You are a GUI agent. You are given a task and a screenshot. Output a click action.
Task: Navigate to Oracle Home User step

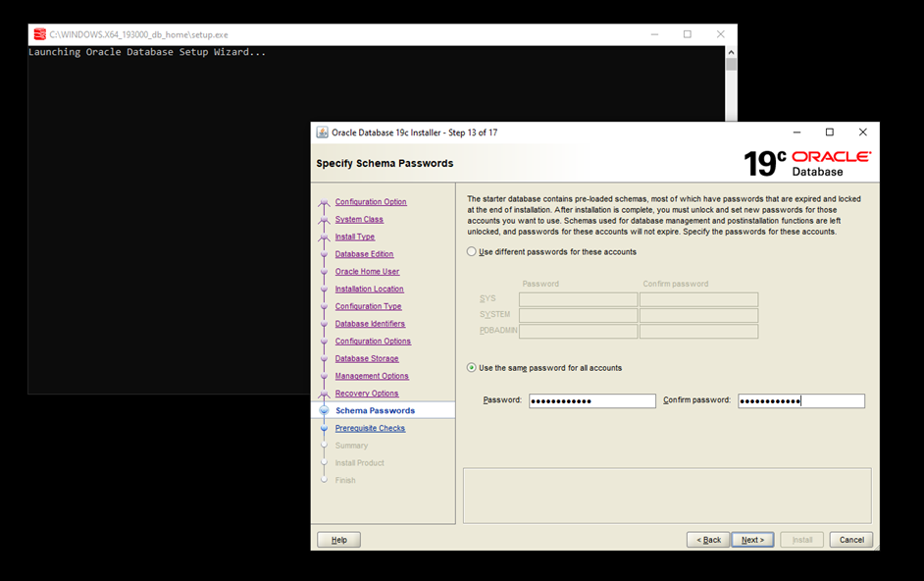click(367, 272)
